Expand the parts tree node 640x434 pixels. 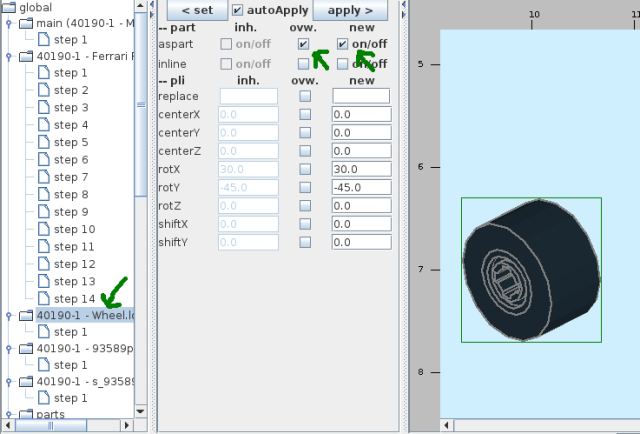9,414
